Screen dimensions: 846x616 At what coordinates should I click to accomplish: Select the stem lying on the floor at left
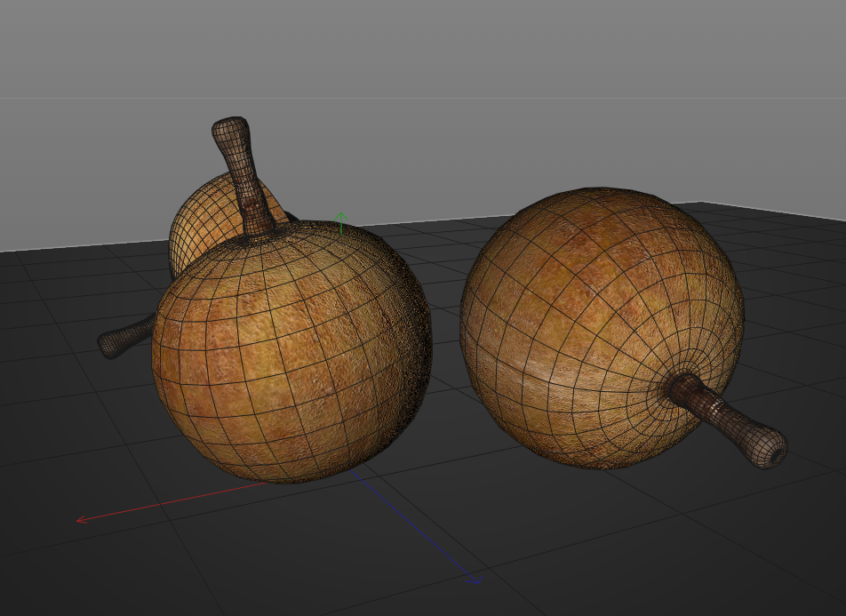coord(125,338)
